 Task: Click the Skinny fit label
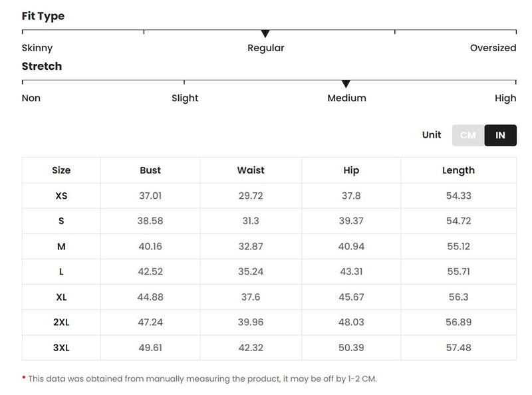point(37,48)
